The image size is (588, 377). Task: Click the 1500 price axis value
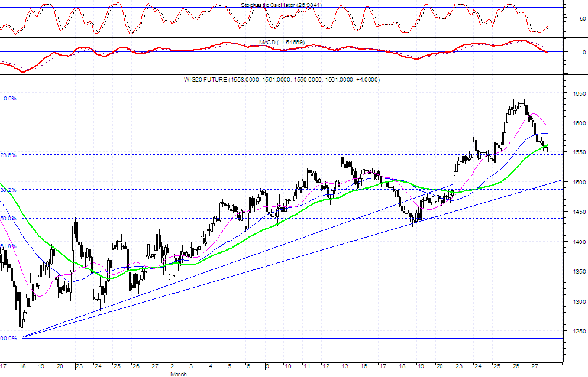(579, 182)
